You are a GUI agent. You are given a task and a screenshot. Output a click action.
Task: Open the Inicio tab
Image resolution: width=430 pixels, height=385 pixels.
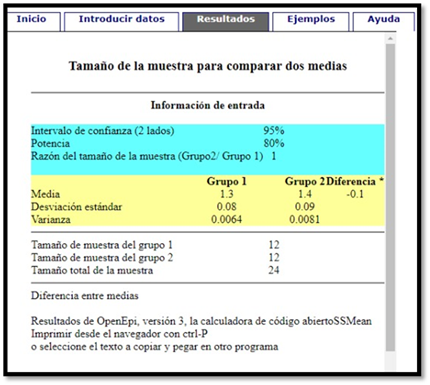coord(33,21)
